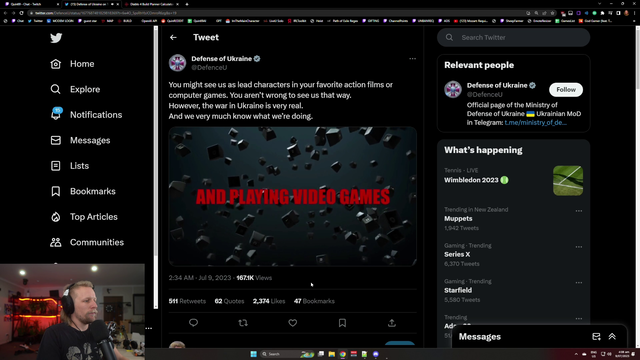Open the t.me/ministry_of_de... Telegram link
The width and height of the screenshot is (640, 360).
click(536, 122)
